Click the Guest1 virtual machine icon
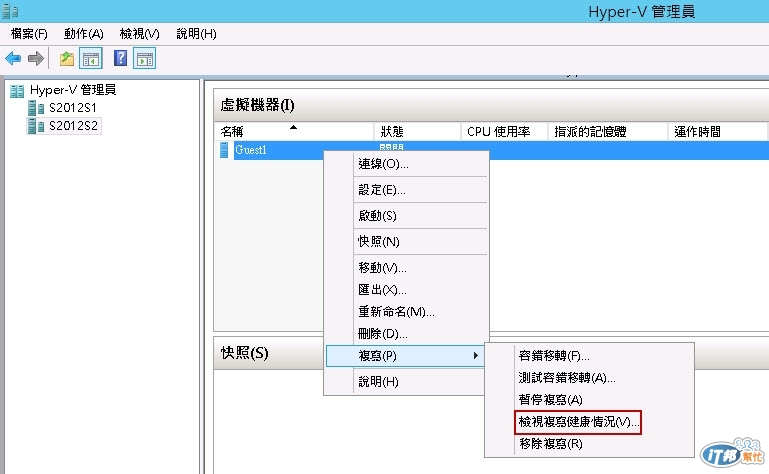This screenshot has width=769, height=474. coord(224,150)
